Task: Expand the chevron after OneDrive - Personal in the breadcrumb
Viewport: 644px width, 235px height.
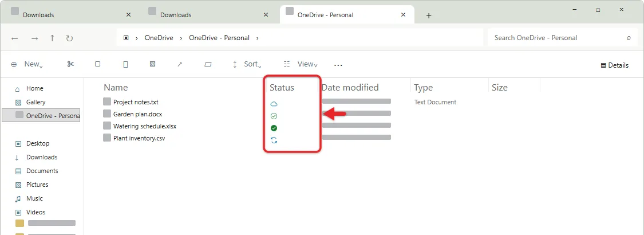Action: tap(258, 38)
